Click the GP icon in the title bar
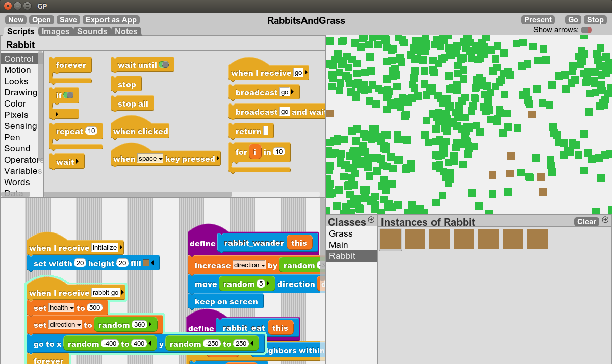612x364 pixels. click(42, 7)
